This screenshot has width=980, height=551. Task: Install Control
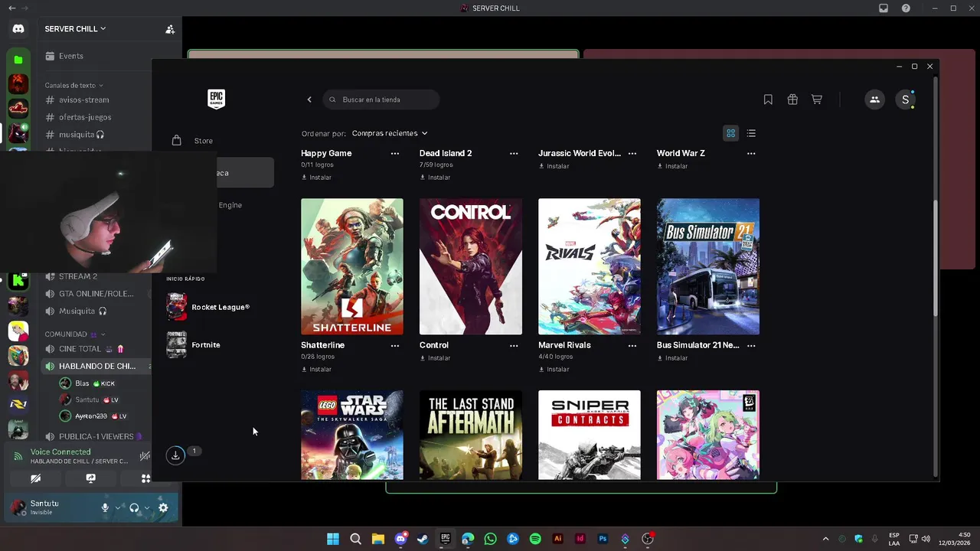tap(435, 358)
